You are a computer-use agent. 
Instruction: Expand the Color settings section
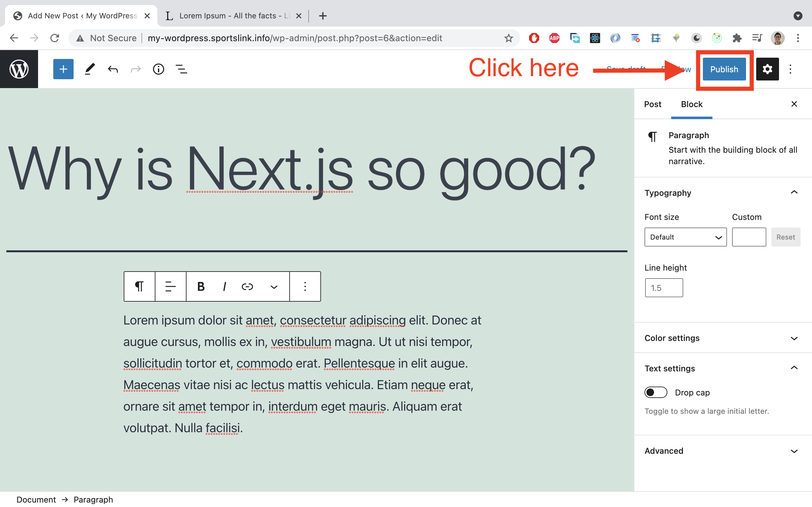(794, 338)
